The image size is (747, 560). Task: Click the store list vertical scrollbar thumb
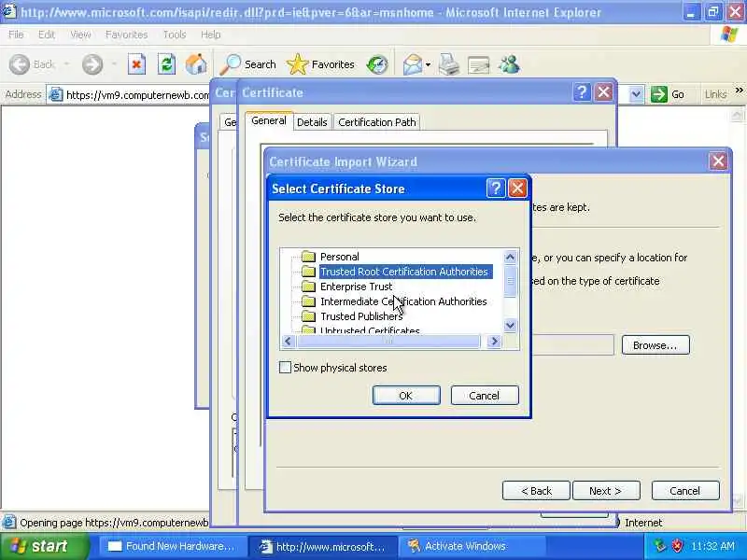pos(510,281)
